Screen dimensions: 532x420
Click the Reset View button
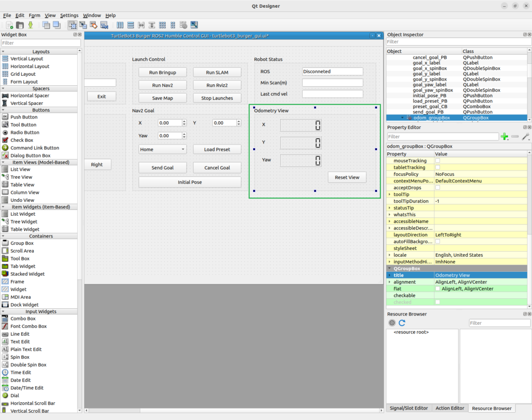point(347,177)
